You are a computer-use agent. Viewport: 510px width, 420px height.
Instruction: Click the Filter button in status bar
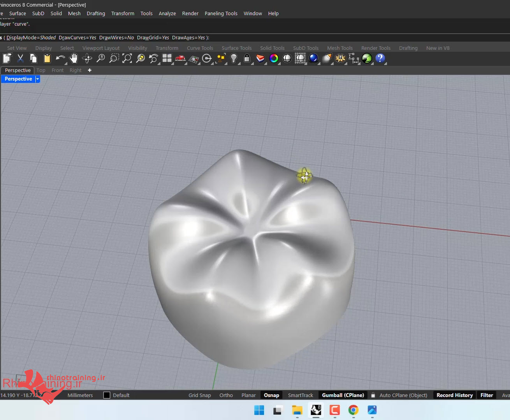click(487, 395)
